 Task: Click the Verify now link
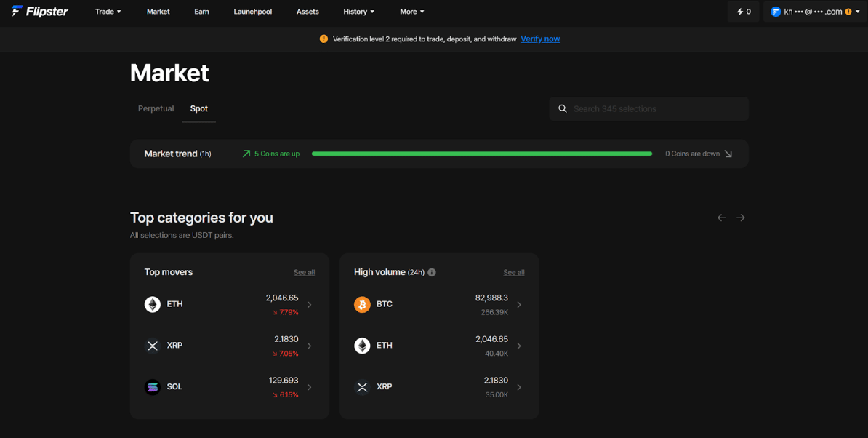[540, 39]
